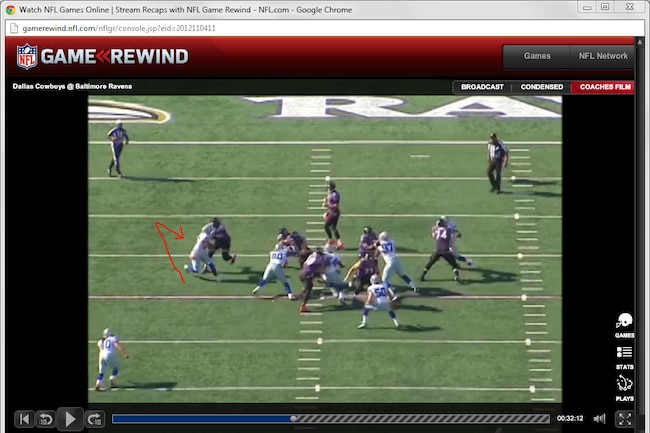Open the Stats panel
The width and height of the screenshot is (650, 433).
point(624,358)
